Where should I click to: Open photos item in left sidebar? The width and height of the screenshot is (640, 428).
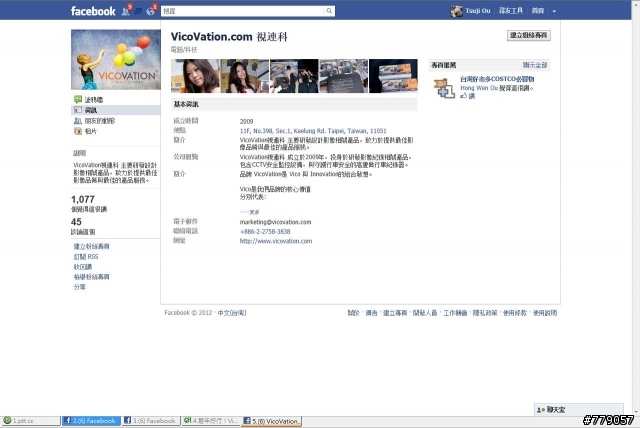[91, 131]
